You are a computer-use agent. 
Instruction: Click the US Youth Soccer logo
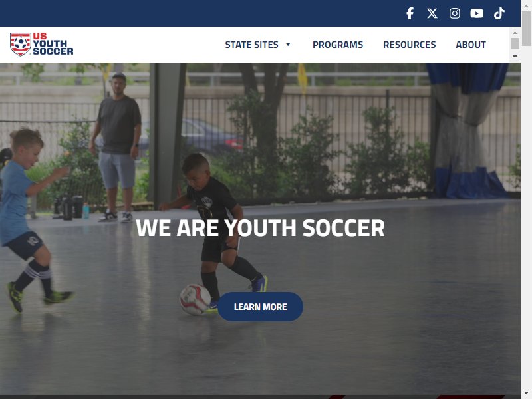pyautogui.click(x=42, y=44)
